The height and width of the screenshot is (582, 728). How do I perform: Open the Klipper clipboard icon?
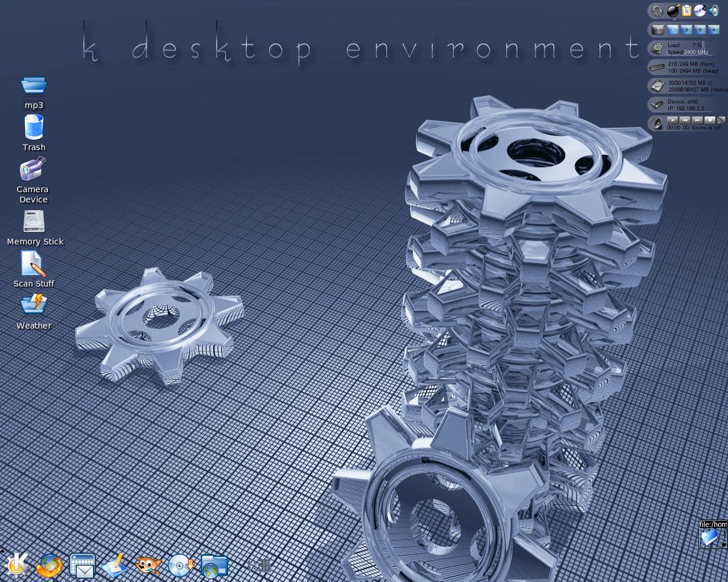point(687,10)
